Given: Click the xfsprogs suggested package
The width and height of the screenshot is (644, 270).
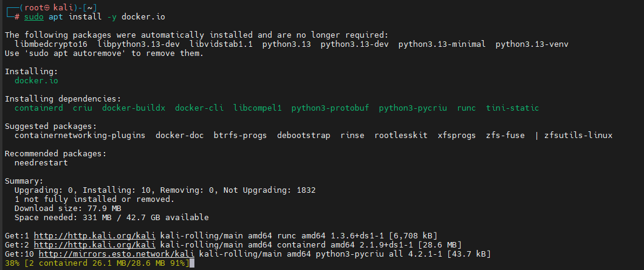Looking at the screenshot, I should pyautogui.click(x=457, y=135).
